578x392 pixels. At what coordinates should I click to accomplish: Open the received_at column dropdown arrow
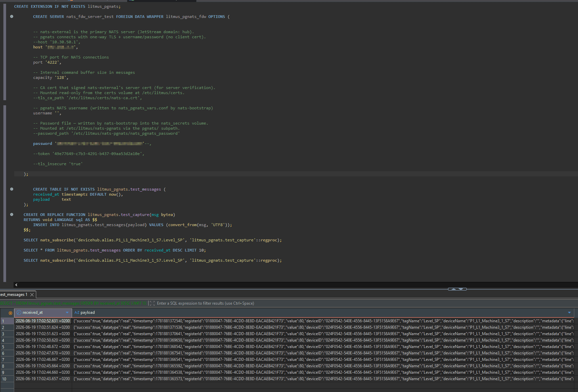pos(67,313)
